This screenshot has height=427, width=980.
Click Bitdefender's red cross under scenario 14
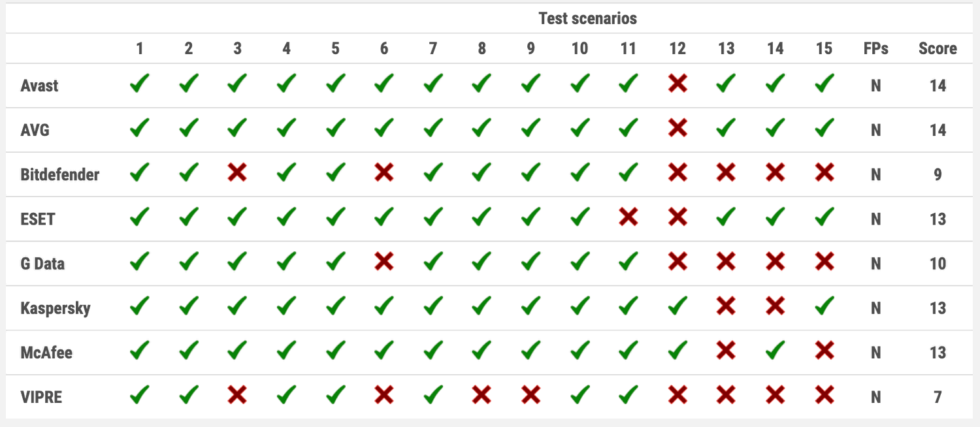pos(775,173)
